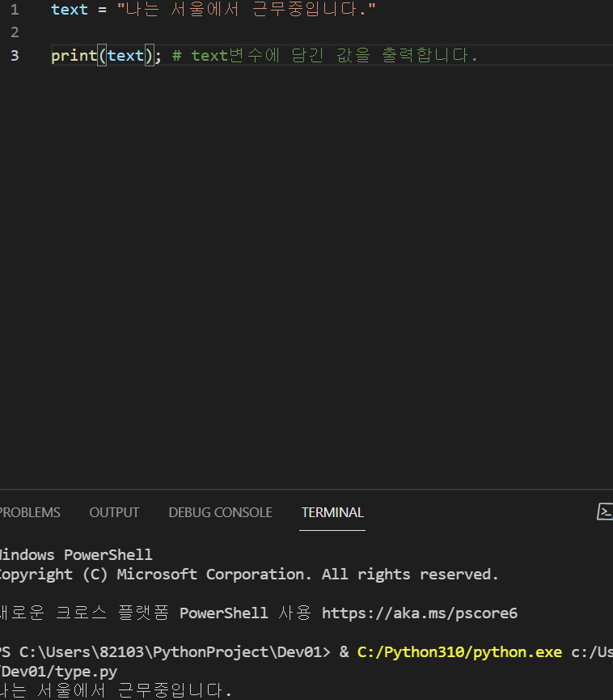Select the DEBUG CONSOLE tab
Image resolution: width=613 pixels, height=700 pixels.
pyautogui.click(x=221, y=512)
